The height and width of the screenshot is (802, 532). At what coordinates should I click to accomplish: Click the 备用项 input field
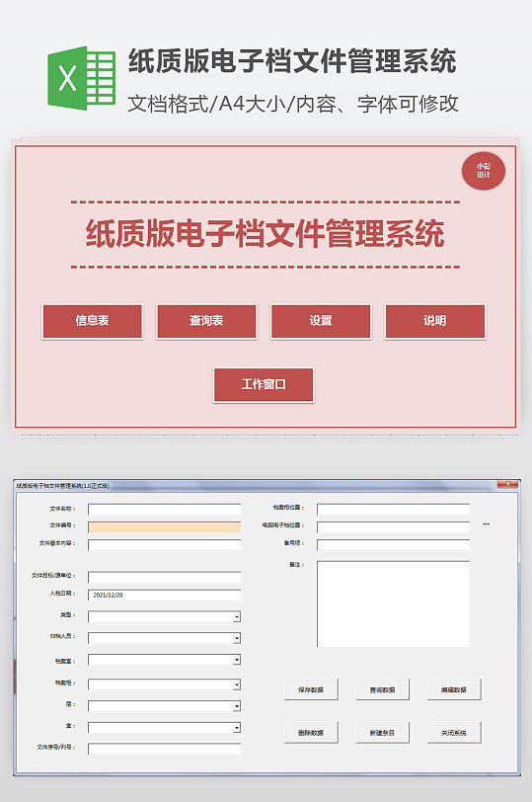pos(394,545)
